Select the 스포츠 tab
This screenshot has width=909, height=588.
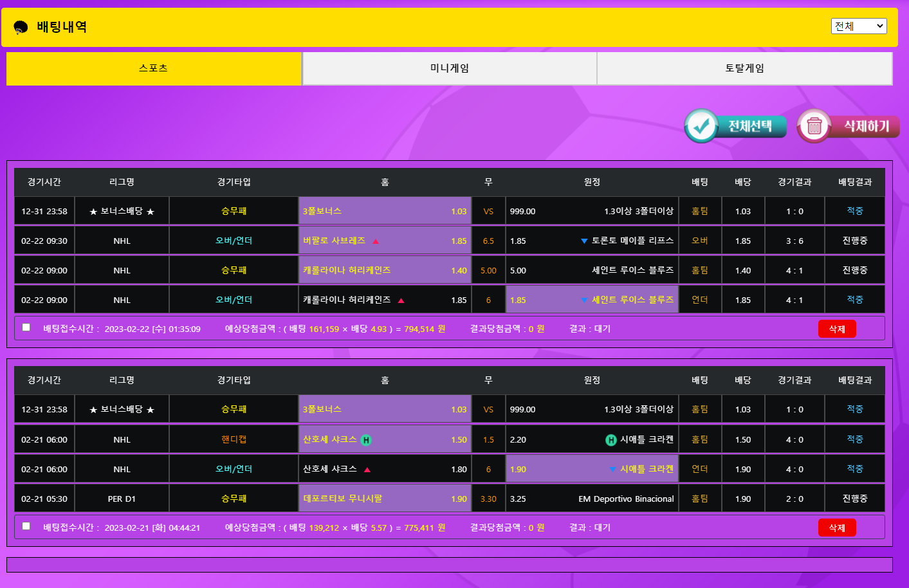click(154, 68)
